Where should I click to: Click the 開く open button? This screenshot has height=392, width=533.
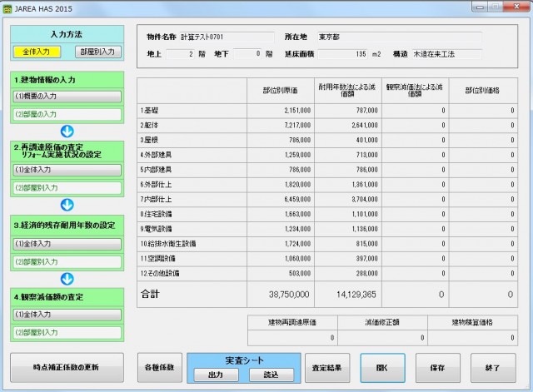coord(383,368)
